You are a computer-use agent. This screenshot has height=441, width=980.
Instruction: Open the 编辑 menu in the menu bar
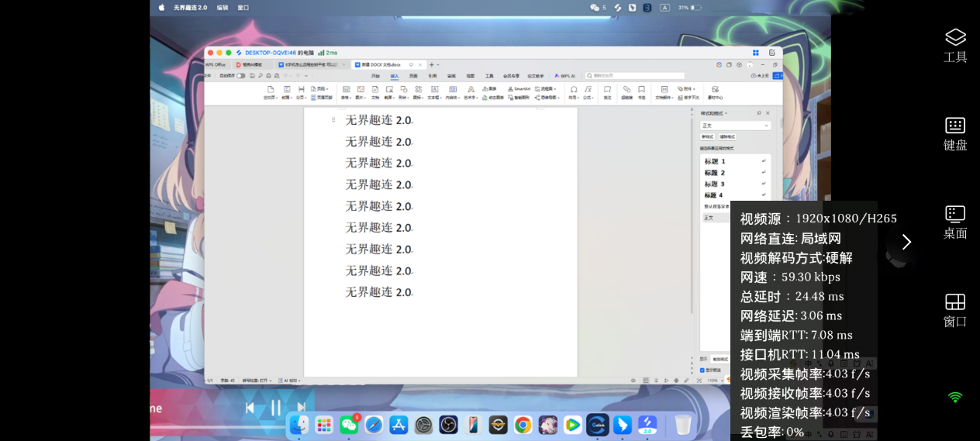tap(223, 7)
